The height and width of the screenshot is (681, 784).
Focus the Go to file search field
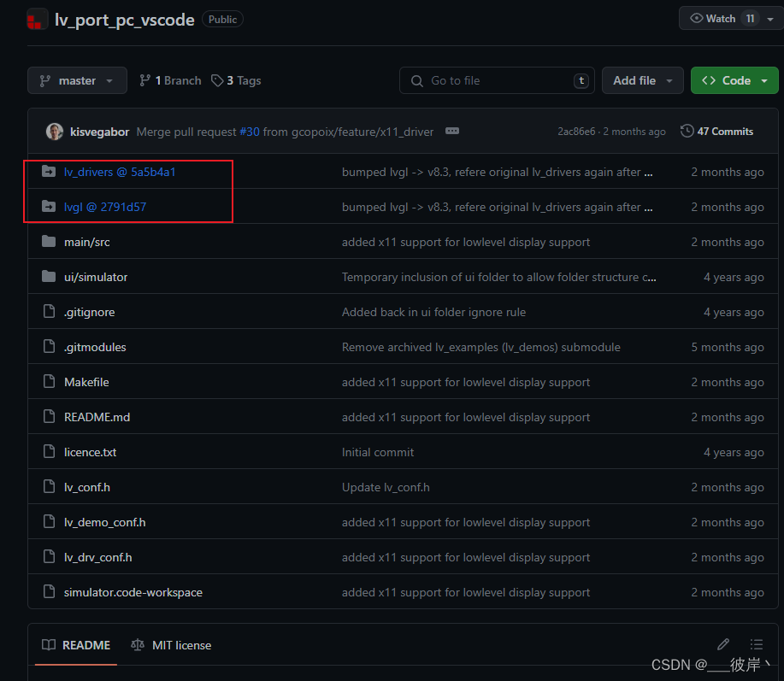[497, 80]
